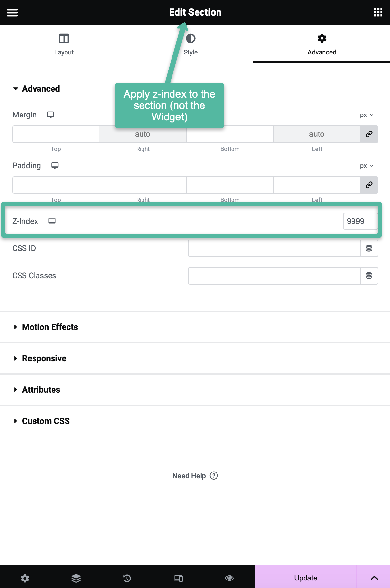Viewport: 390px width, 588px height.
Task: Click the CSS Classes dynamic tags icon
Action: 369,276
